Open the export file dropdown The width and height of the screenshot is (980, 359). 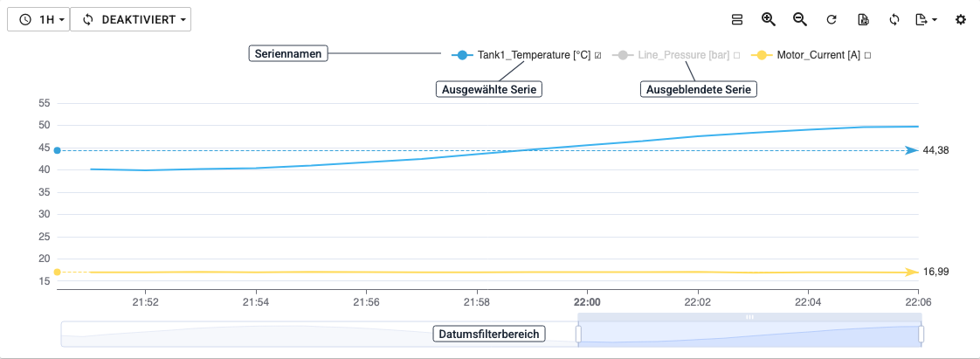926,20
